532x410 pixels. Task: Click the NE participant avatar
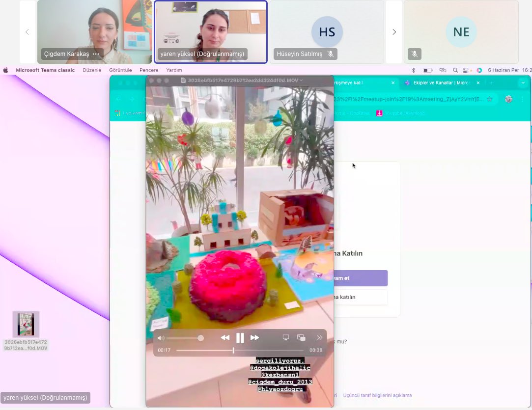click(x=461, y=32)
